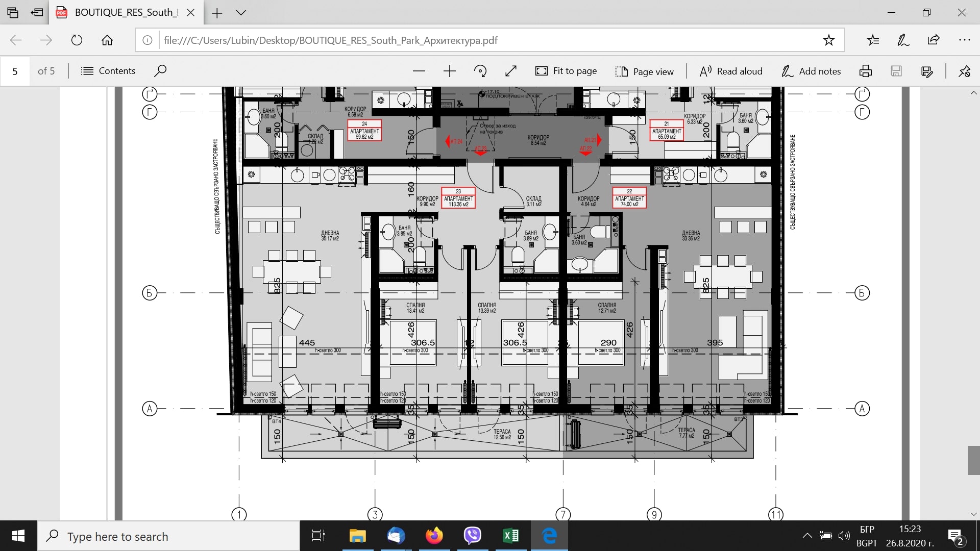Open the Contents panel
Screen dimensions: 980x551
pos(108,71)
